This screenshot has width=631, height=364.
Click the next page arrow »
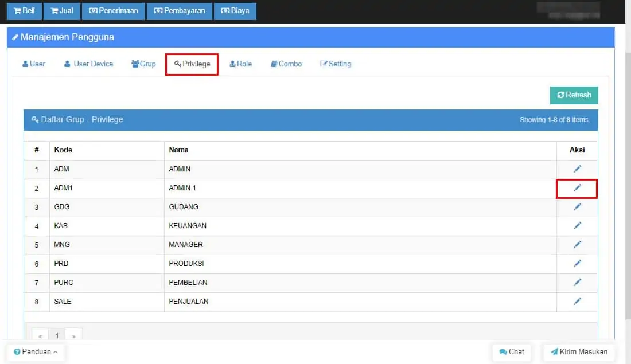coord(73,335)
